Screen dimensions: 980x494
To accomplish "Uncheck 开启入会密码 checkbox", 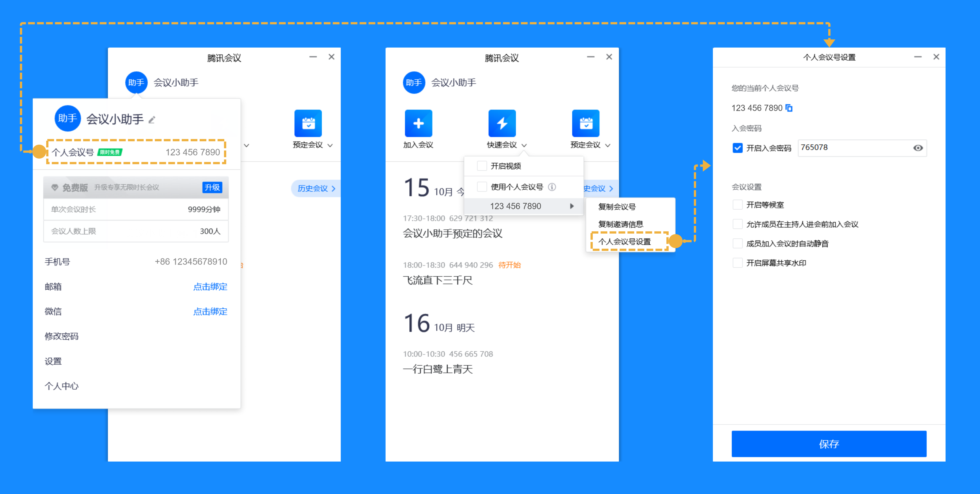I will click(737, 148).
